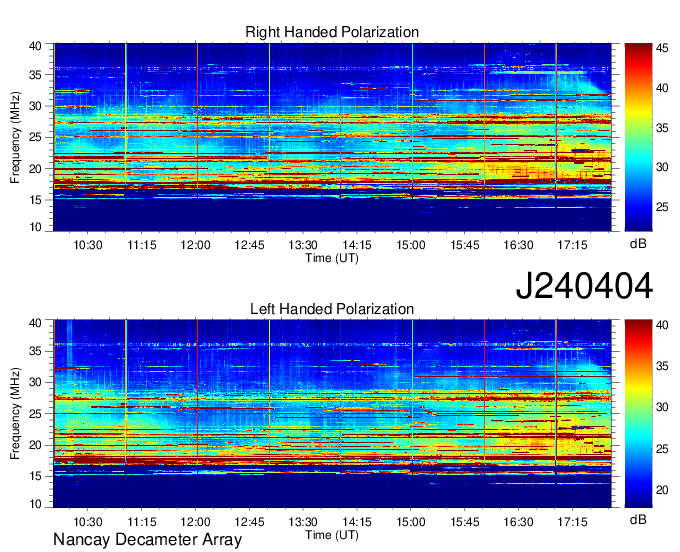
Task: Click the 35 label on Left Handed colorbar
Action: point(662,366)
